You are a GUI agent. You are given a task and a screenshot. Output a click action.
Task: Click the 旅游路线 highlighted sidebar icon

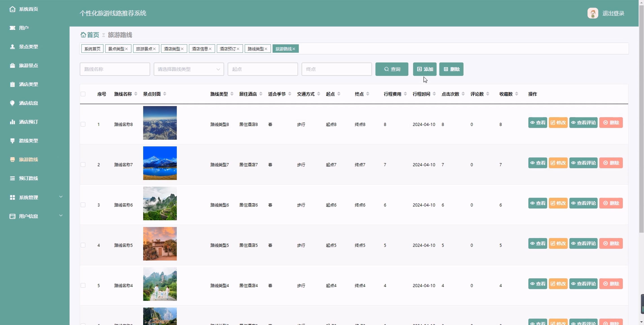pyautogui.click(x=12, y=159)
